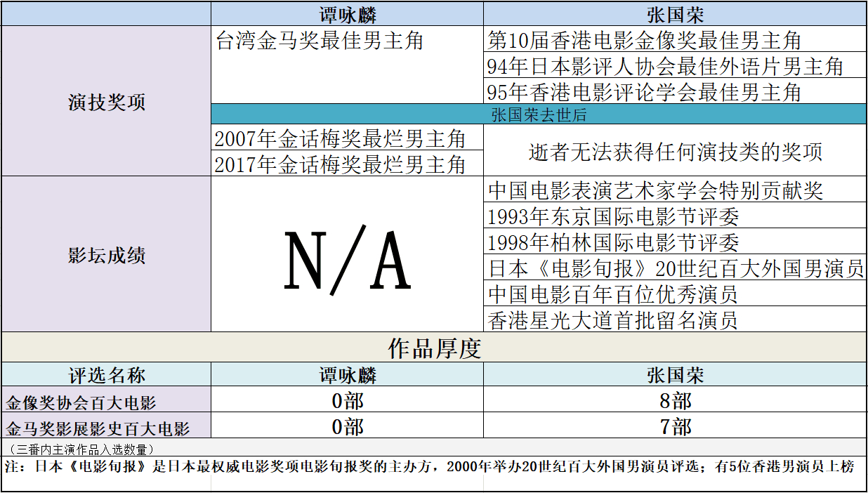Screen dimensions: 868x493
Task: Select cell 逝者无法获得任何演技类的奖项
Action: pyautogui.click(x=676, y=150)
